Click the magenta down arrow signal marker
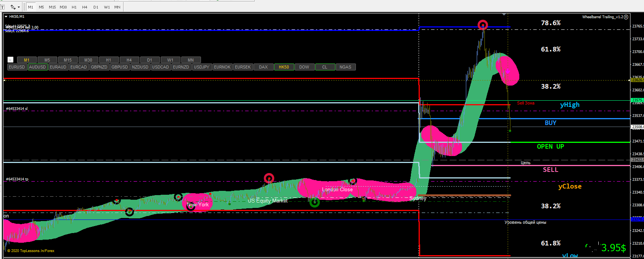This screenshot has width=644, height=259. tap(508, 72)
